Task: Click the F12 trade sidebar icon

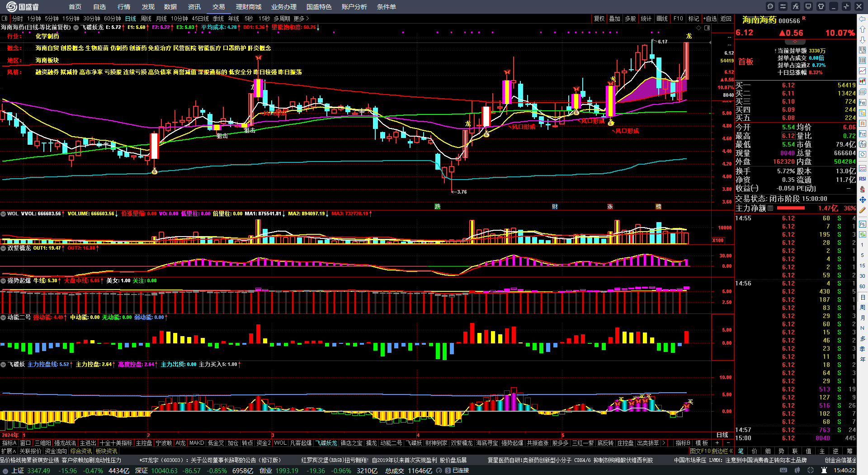Action: coord(863,134)
